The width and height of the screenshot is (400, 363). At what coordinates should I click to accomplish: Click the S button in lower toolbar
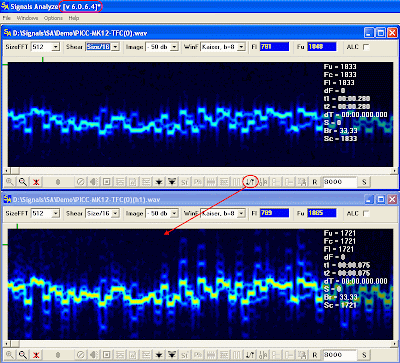pos(364,355)
